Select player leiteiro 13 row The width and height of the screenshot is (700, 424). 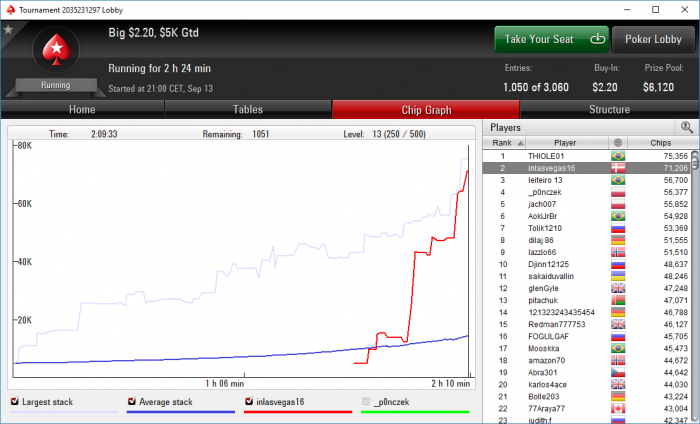pyautogui.click(x=587, y=180)
